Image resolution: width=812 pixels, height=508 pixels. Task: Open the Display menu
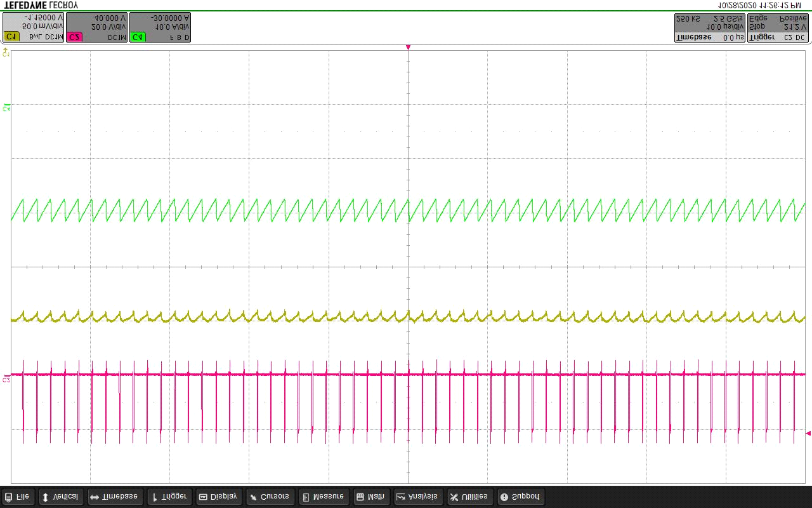click(218, 497)
